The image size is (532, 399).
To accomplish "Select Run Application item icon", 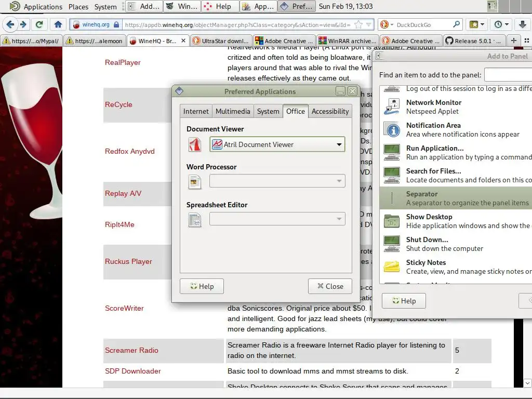I will (392, 152).
